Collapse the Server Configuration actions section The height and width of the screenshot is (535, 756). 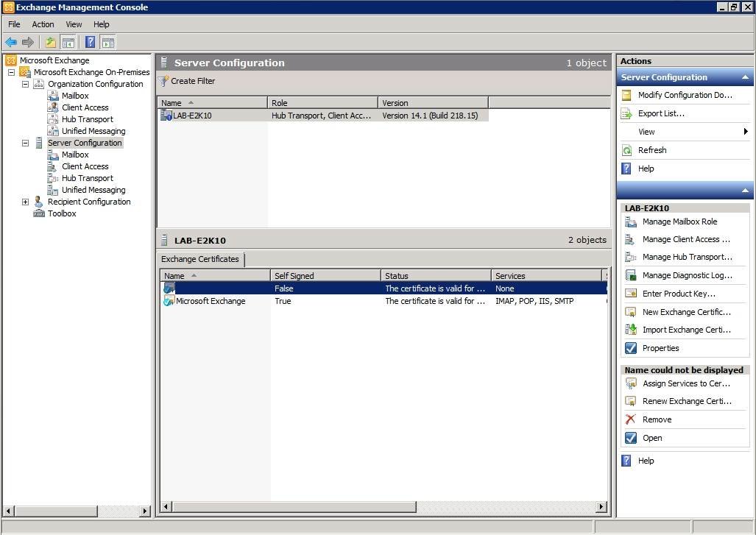point(746,77)
